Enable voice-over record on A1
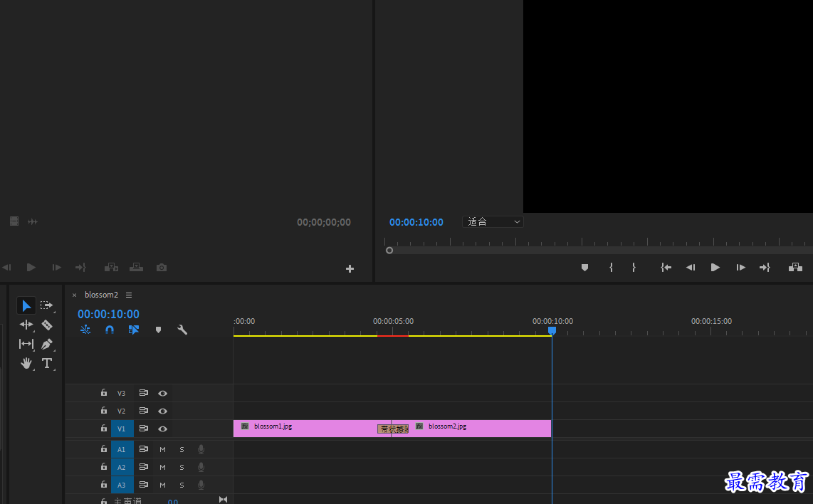Image resolution: width=813 pixels, height=504 pixels. pos(201,450)
